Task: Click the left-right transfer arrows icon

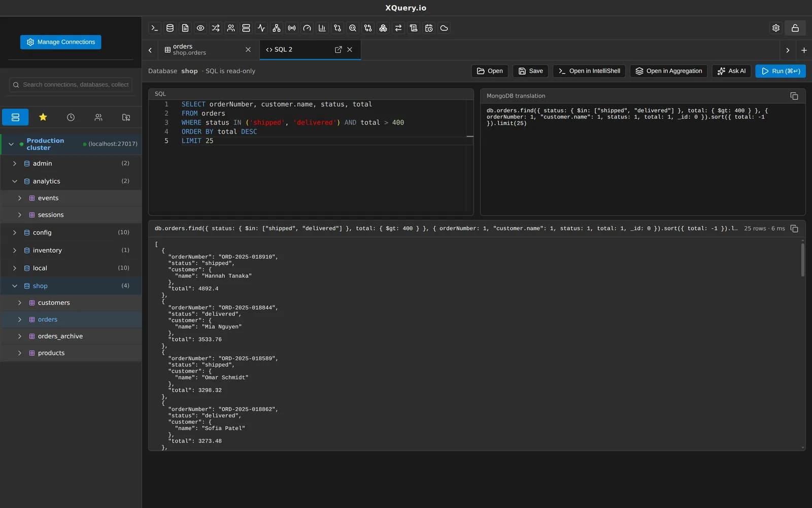Action: 398,28
